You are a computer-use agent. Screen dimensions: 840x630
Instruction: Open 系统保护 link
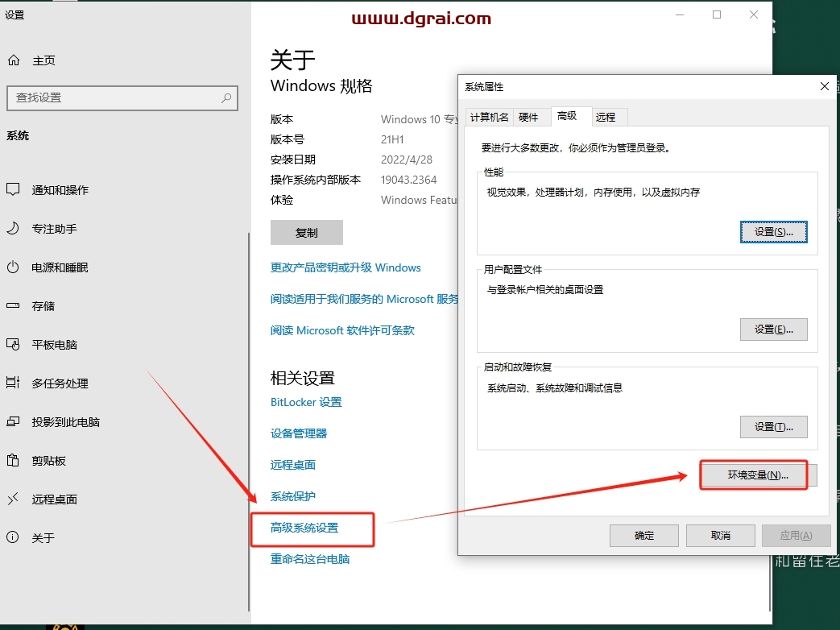tap(293, 496)
